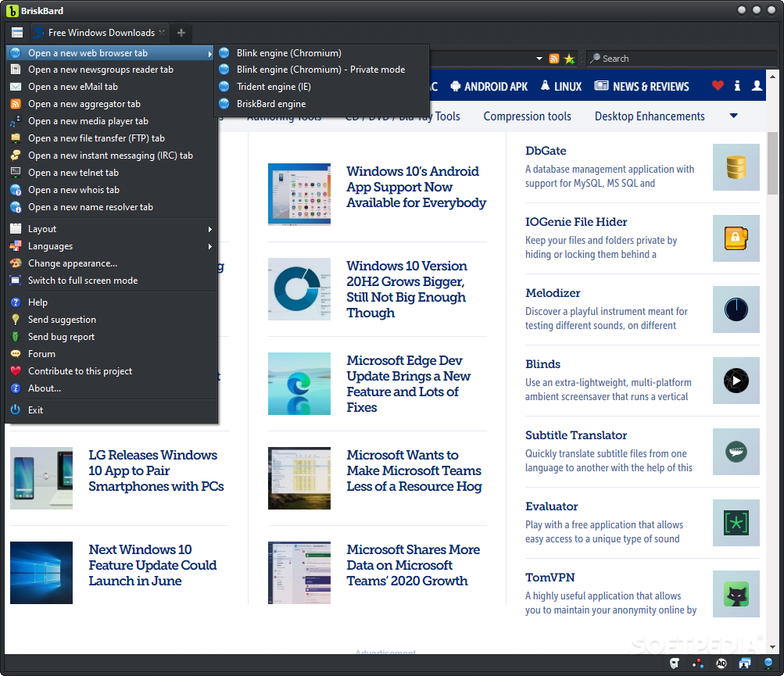Viewport: 784px width, 676px height.
Task: Click the IOGenie File Hider lock icon
Action: pyautogui.click(x=736, y=238)
